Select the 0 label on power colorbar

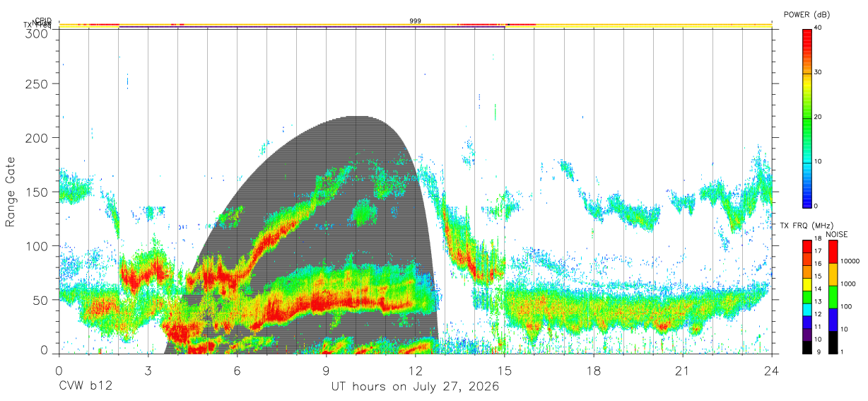(x=816, y=206)
